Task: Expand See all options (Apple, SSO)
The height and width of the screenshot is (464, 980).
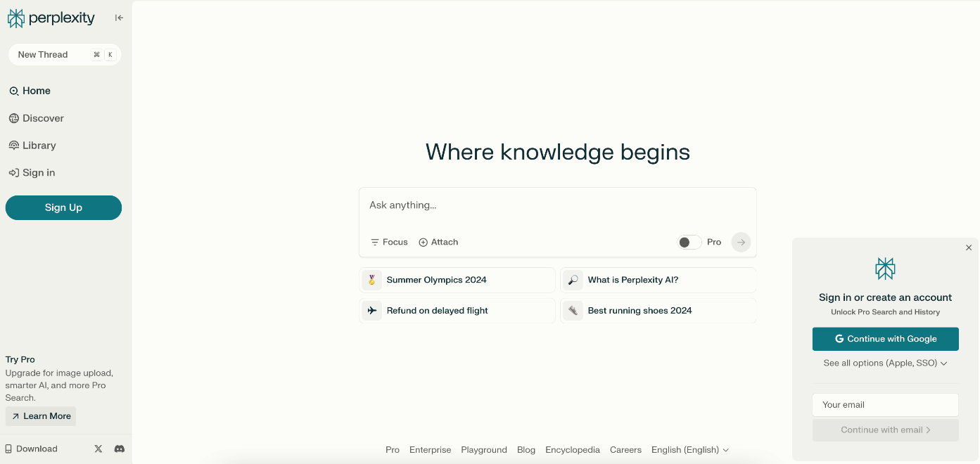Action: click(x=885, y=363)
